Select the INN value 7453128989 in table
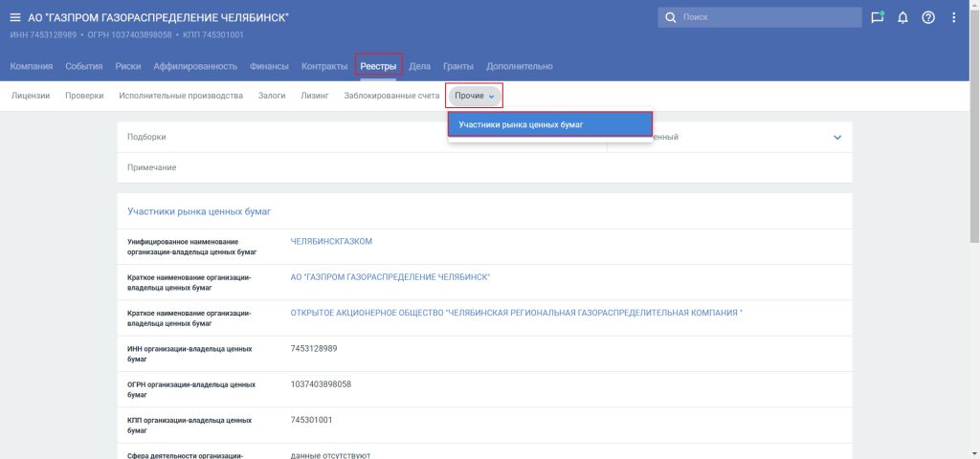The height and width of the screenshot is (459, 980). click(x=314, y=348)
